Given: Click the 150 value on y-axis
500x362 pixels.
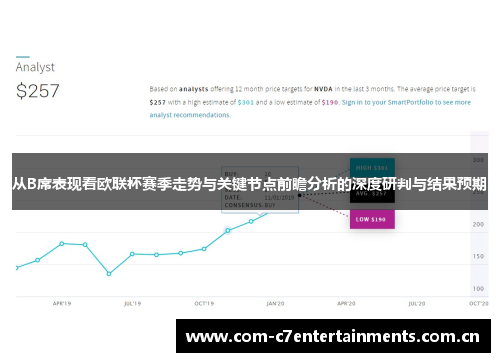Looking at the screenshot, I should point(478,256).
